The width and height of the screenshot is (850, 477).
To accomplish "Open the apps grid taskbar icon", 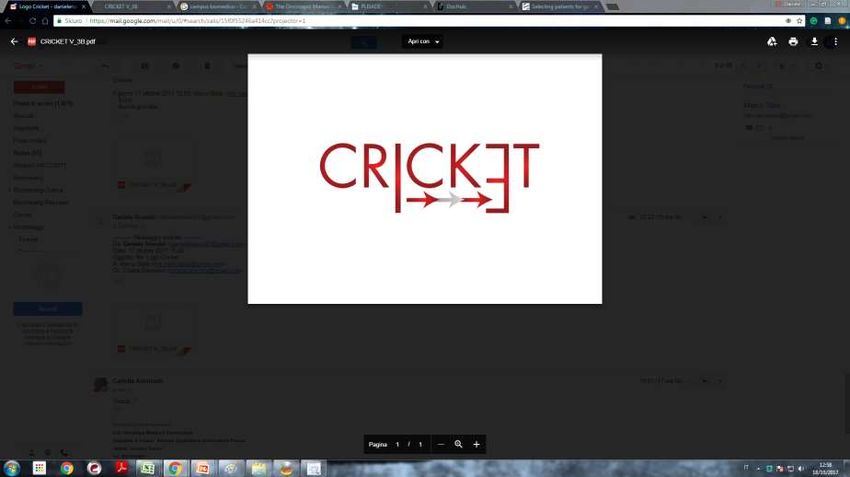I will click(x=39, y=468).
